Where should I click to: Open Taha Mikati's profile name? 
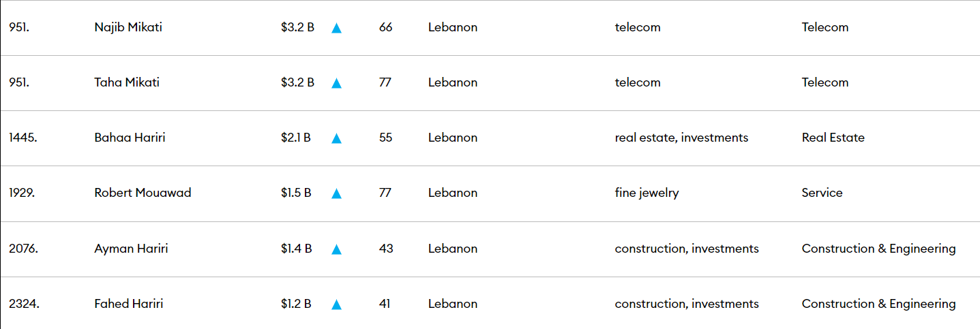pos(127,82)
